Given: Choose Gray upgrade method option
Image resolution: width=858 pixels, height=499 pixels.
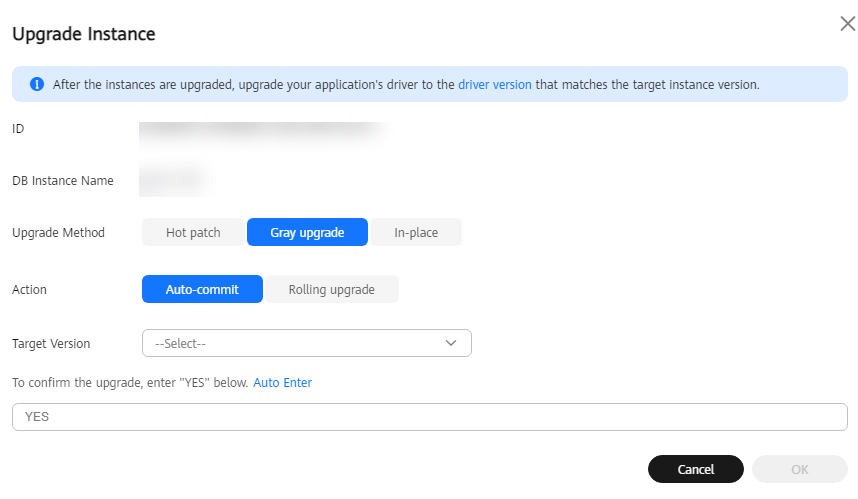Looking at the screenshot, I should [307, 233].
